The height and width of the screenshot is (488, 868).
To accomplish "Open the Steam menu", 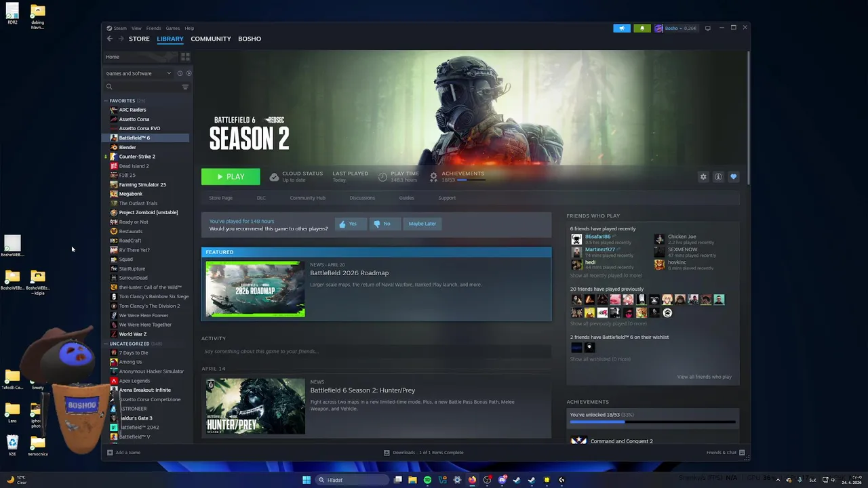I will pyautogui.click(x=119, y=28).
